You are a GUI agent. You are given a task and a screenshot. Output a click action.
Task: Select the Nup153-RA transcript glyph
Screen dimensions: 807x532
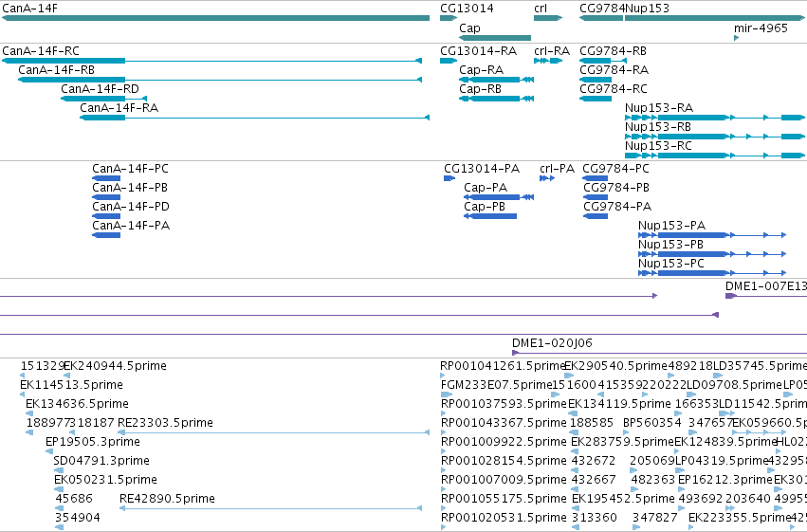click(x=715, y=118)
